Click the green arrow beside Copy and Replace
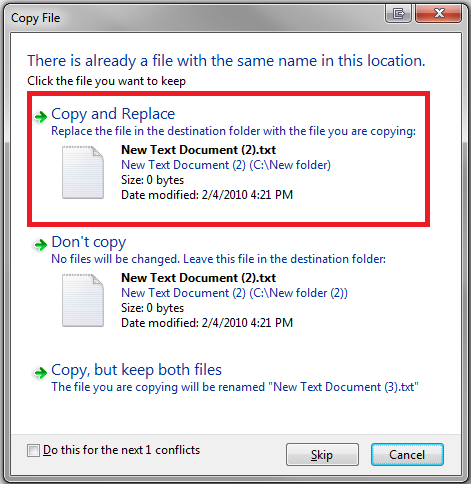Screen dimensions: 471x484 (41, 117)
